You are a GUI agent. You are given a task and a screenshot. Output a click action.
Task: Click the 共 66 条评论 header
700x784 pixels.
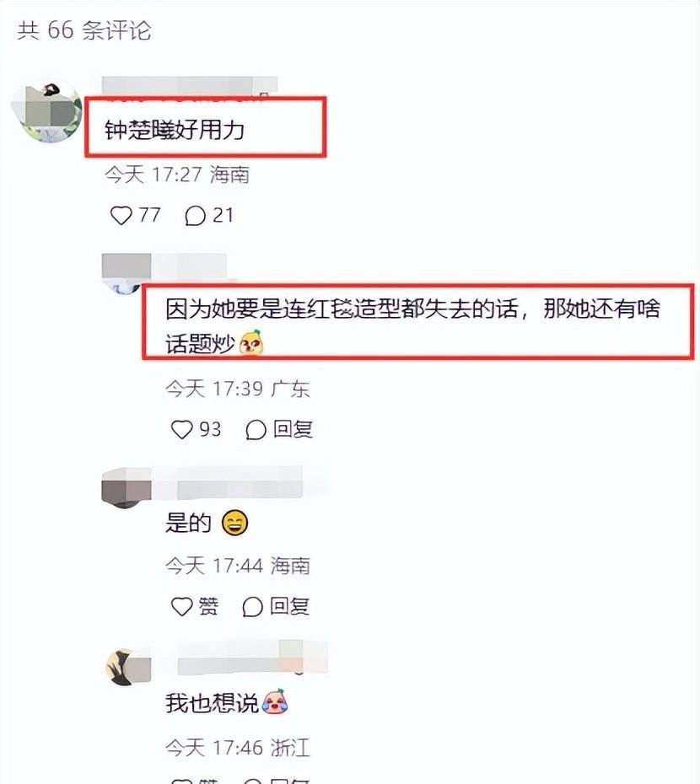[x=84, y=30]
